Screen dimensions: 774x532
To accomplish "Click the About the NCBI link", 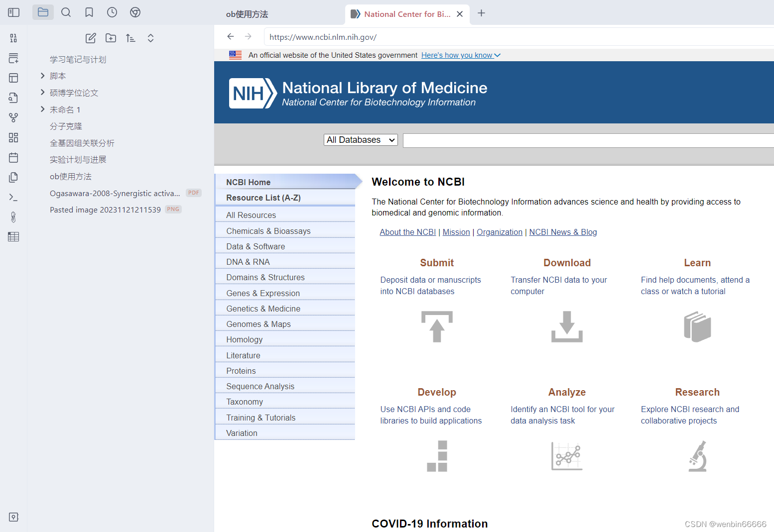I will [407, 232].
